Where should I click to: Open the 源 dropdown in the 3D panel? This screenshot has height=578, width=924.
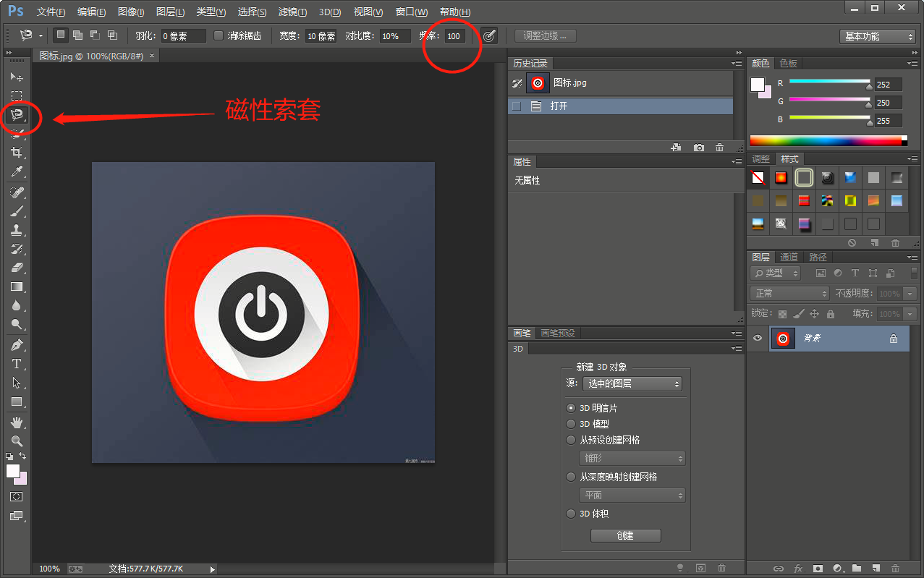point(632,383)
